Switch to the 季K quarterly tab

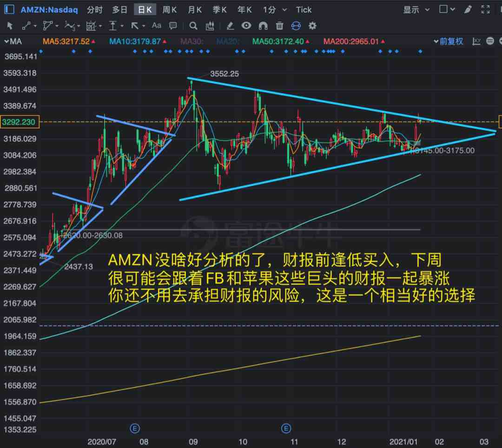219,10
